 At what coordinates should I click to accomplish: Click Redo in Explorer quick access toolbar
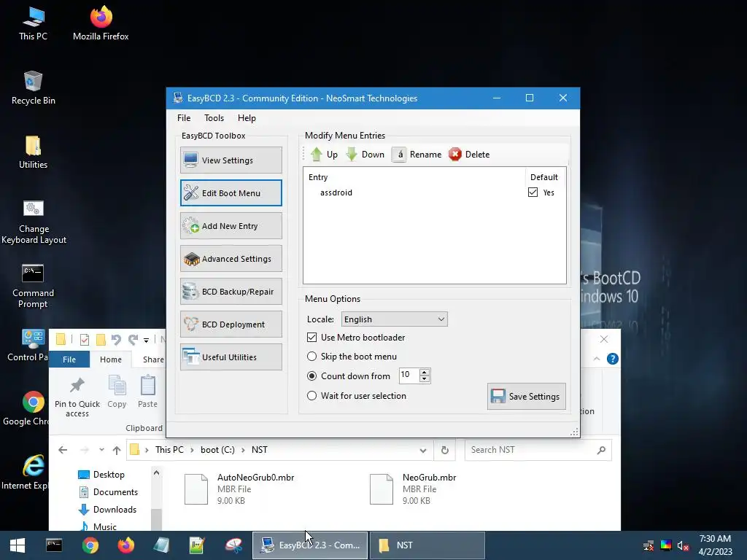coord(133,340)
